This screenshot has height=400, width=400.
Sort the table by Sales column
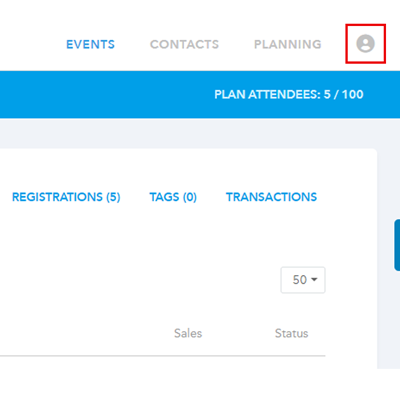188,333
